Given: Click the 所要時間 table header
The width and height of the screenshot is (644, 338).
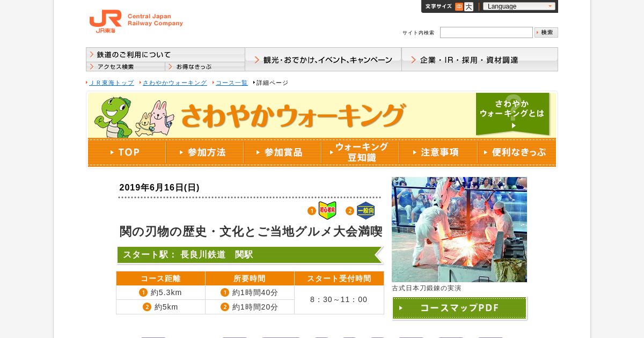Looking at the screenshot, I should tap(250, 278).
